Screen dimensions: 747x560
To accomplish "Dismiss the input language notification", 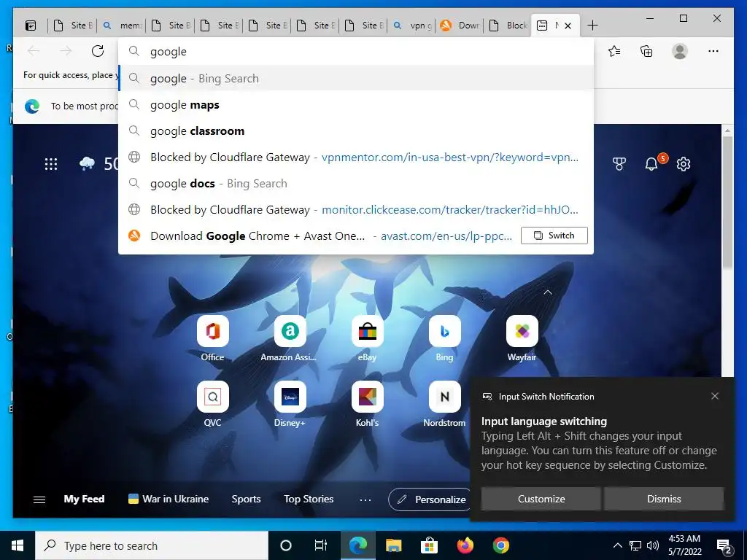I will click(664, 499).
